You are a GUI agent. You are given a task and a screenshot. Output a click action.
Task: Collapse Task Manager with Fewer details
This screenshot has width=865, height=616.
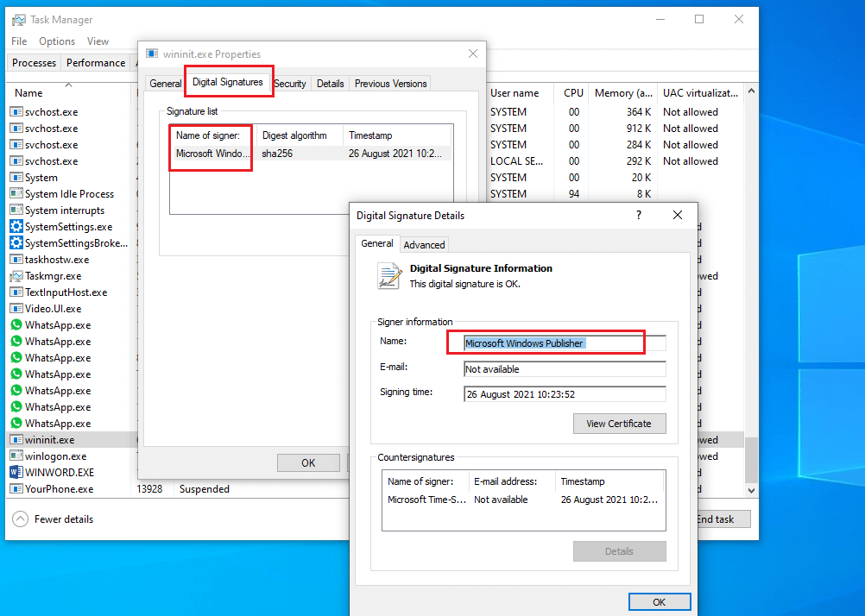tap(53, 519)
